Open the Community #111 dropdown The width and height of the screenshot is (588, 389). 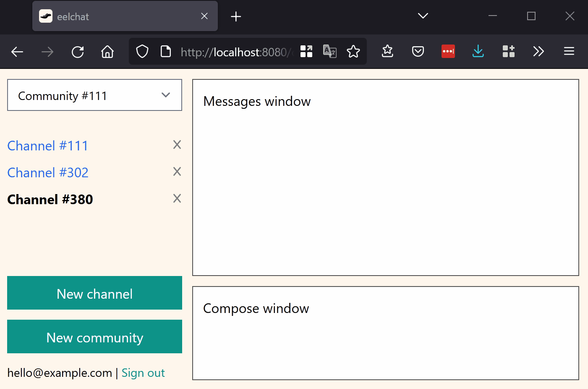pyautogui.click(x=94, y=95)
